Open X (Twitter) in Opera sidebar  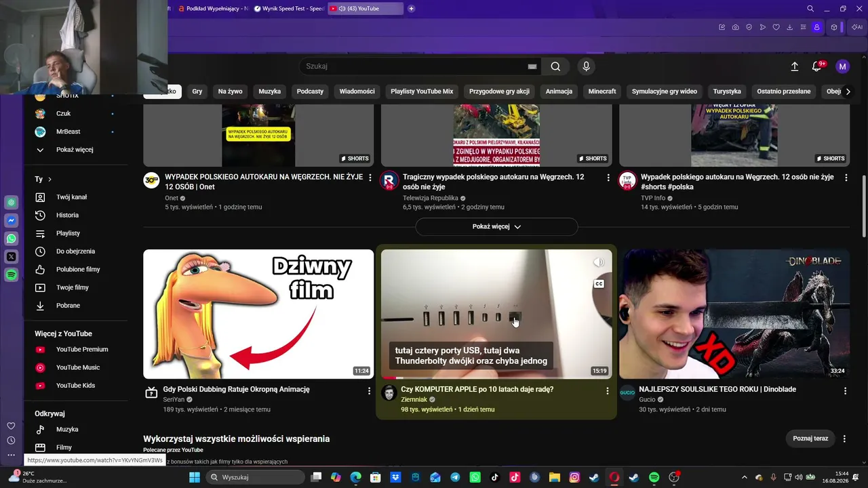12,257
